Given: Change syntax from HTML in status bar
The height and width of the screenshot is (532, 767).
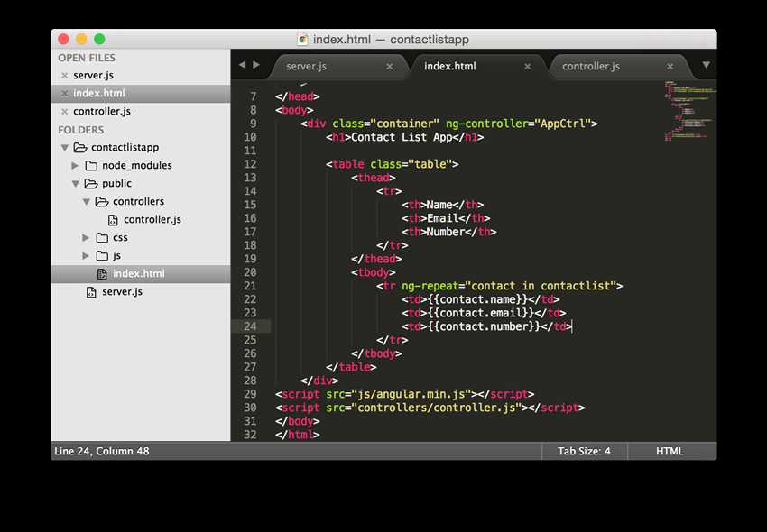Looking at the screenshot, I should tap(670, 452).
